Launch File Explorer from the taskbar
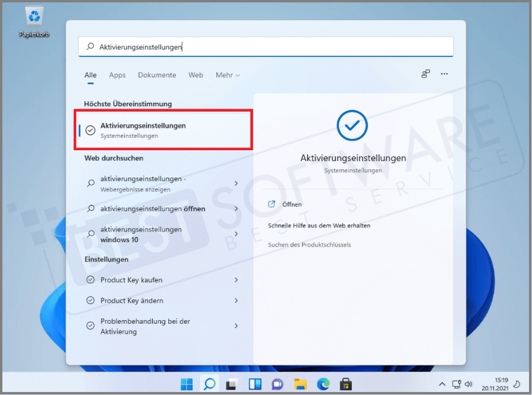Viewport: 532px width, 395px height. point(300,384)
